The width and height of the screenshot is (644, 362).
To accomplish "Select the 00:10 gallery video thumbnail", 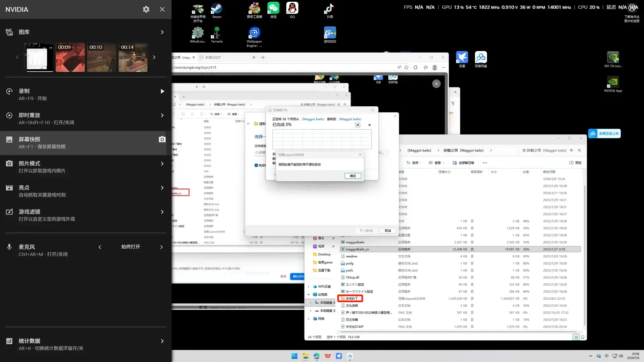I will point(102,57).
